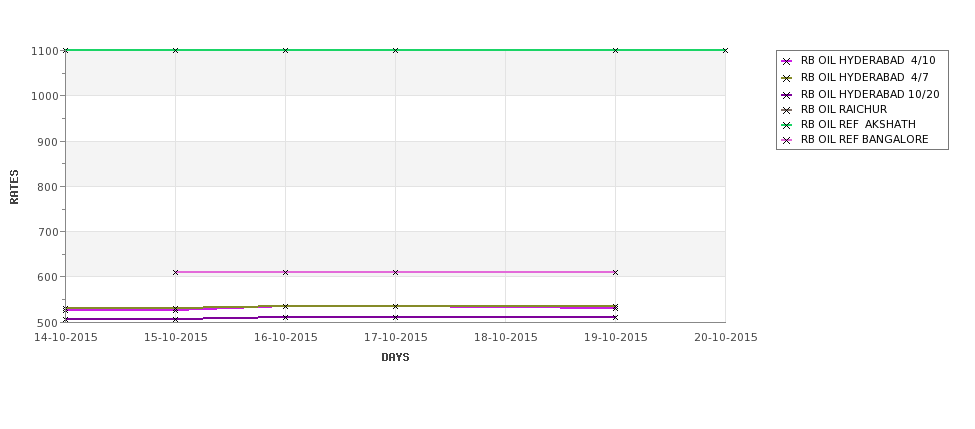This screenshot has width=975, height=429.
Task: Click the 1100 y-axis tick label
Action: tap(44, 51)
